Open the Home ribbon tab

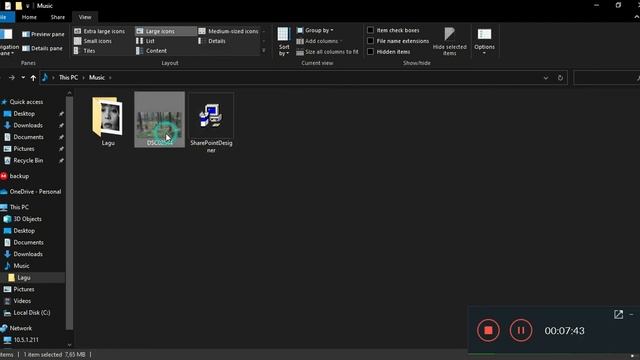[x=29, y=17]
